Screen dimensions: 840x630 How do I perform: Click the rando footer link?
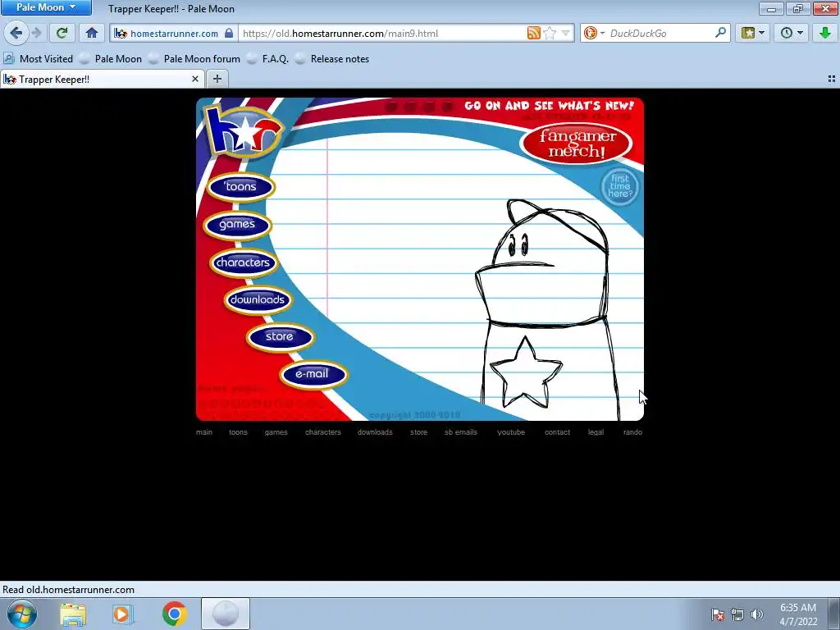632,432
